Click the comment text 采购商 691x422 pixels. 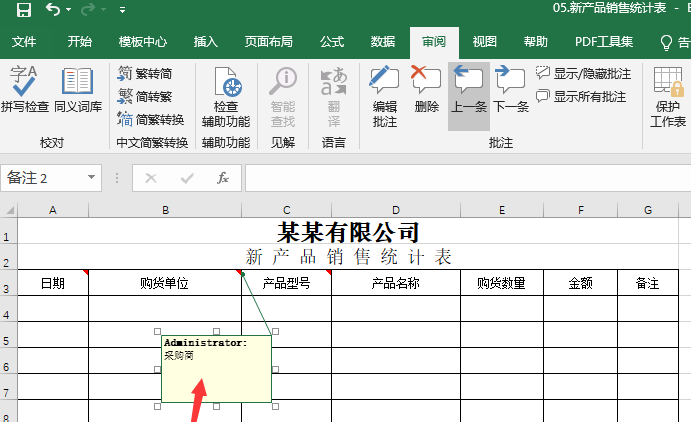coord(179,355)
